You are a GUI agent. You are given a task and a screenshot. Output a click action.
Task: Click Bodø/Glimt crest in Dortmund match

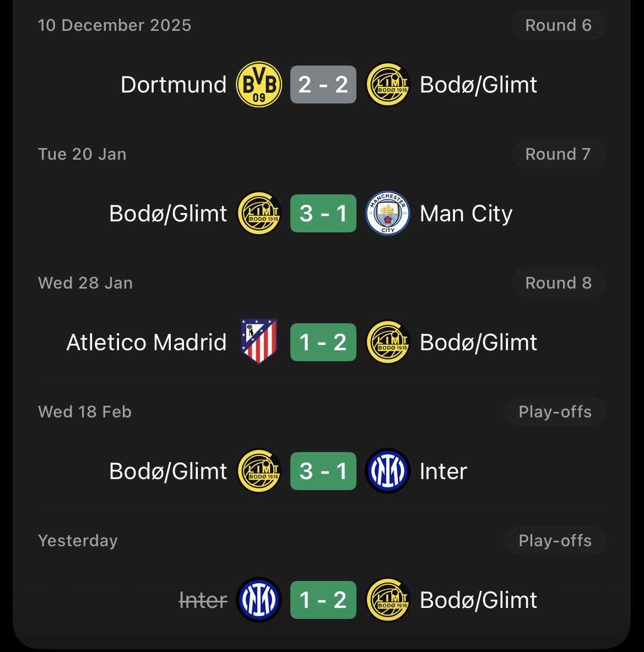coord(388,85)
